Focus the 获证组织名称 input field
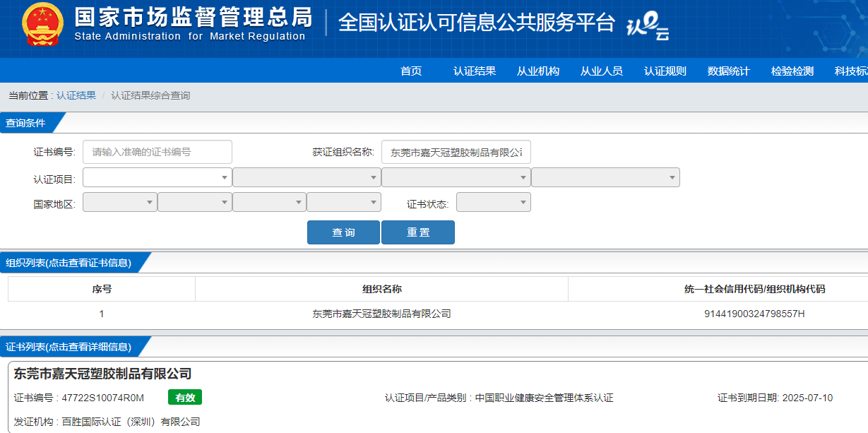This screenshot has height=433, width=868. pos(456,152)
